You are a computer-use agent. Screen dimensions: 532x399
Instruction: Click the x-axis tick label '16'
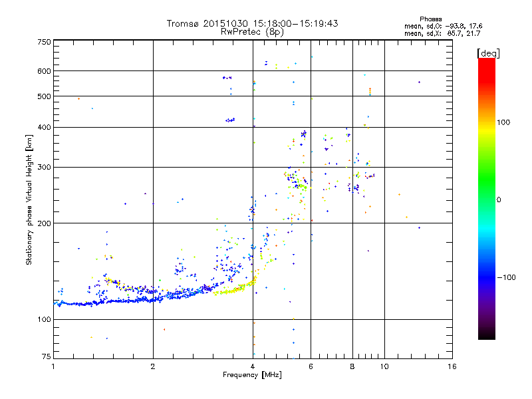[452, 366]
